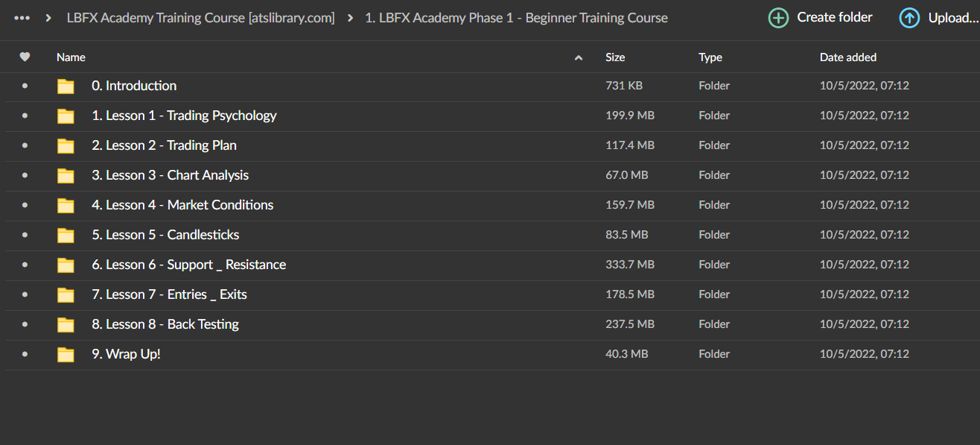Image resolution: width=980 pixels, height=445 pixels.
Task: Open the Lesson 2 - Trading Plan folder
Action: pyautogui.click(x=164, y=145)
